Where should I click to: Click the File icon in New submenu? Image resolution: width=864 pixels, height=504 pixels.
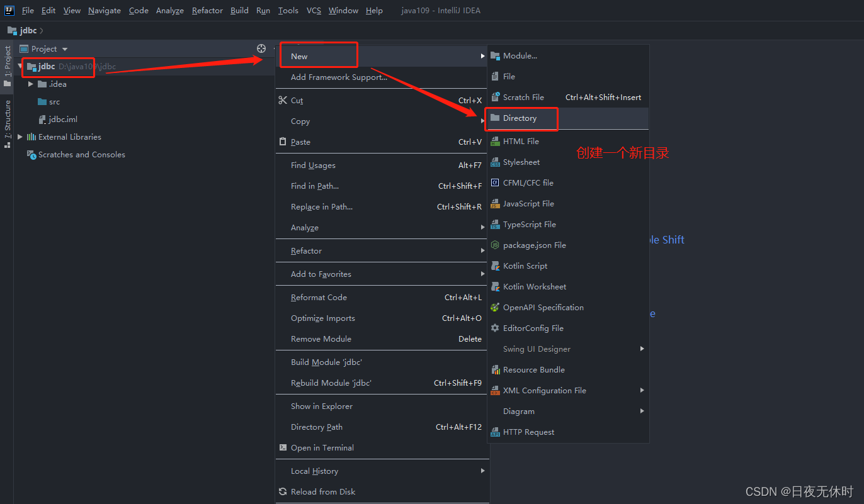495,76
